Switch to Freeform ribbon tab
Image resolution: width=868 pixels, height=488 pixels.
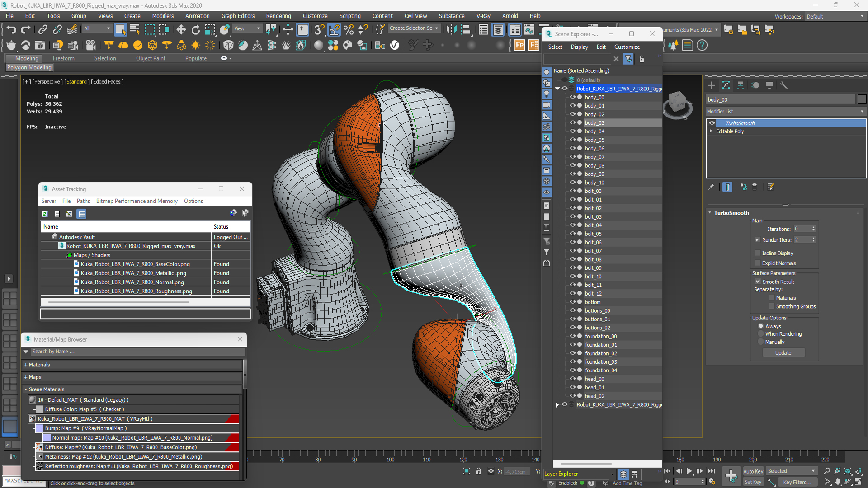tap(63, 58)
